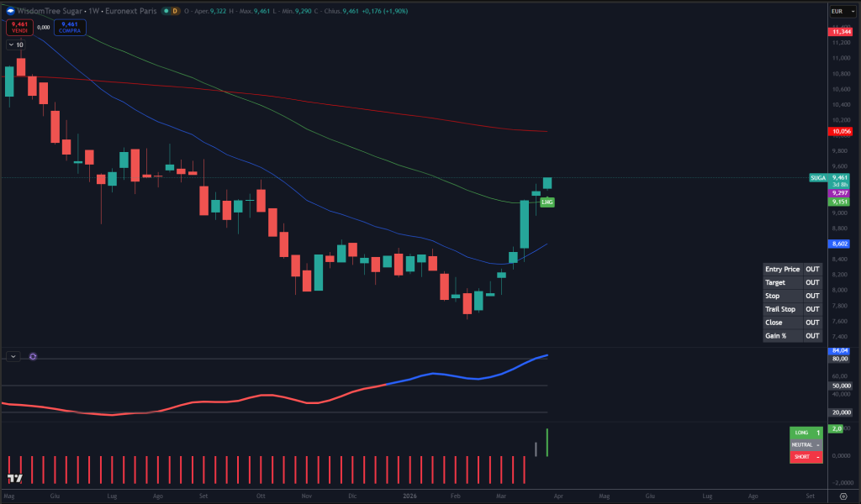Click the Mar label on the time axis

pos(501,496)
